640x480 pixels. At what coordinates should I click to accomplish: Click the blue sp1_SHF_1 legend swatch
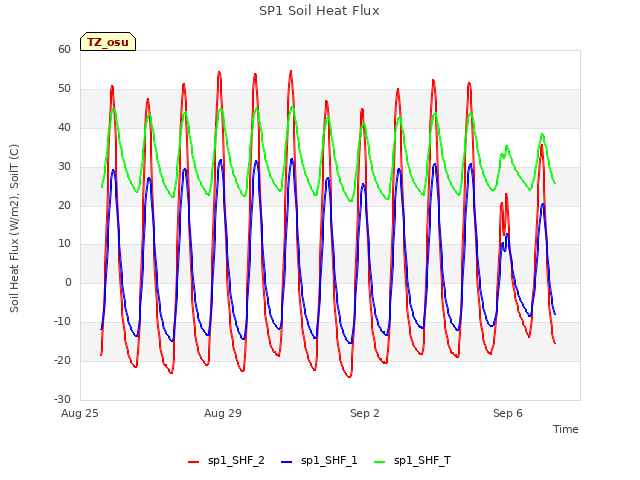[287, 462]
